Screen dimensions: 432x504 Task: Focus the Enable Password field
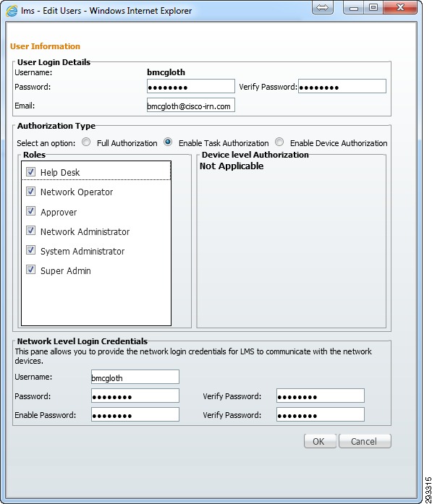[135, 414]
